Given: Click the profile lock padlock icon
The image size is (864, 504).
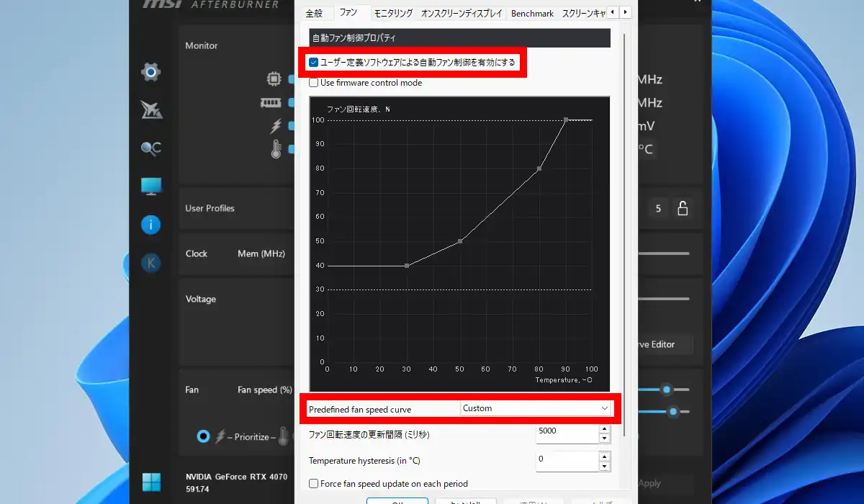Looking at the screenshot, I should [683, 208].
